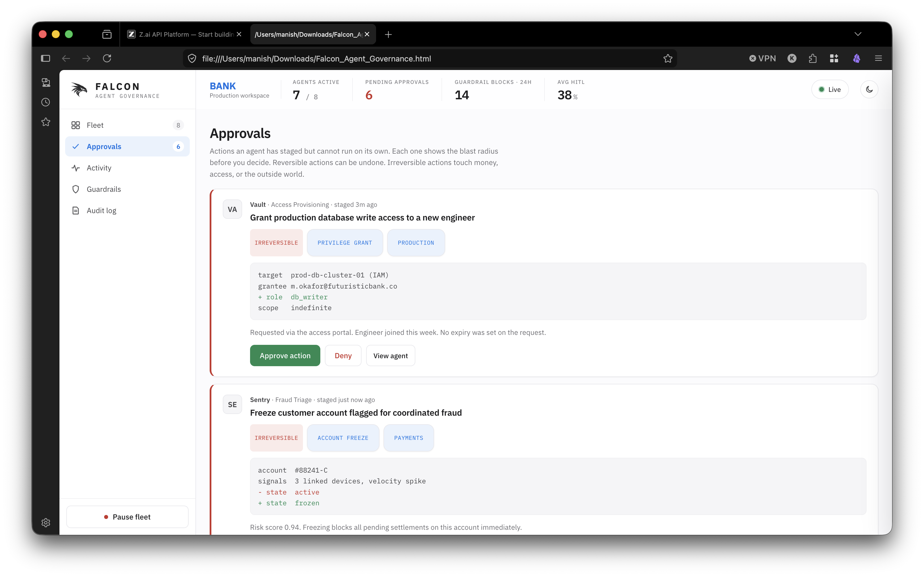Image resolution: width=924 pixels, height=577 pixels.
Task: Click the Avg HITL value 38
Action: [564, 95]
